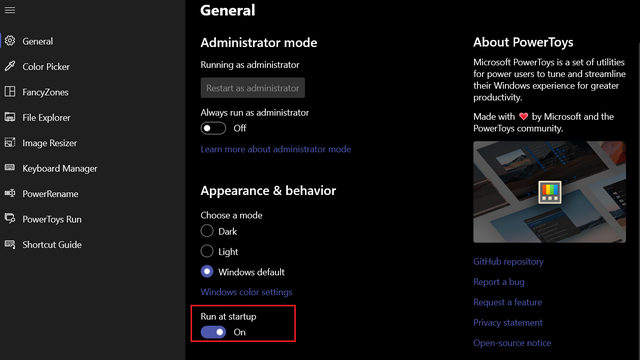Open Windows color settings link
This screenshot has height=360, width=640.
(x=246, y=292)
